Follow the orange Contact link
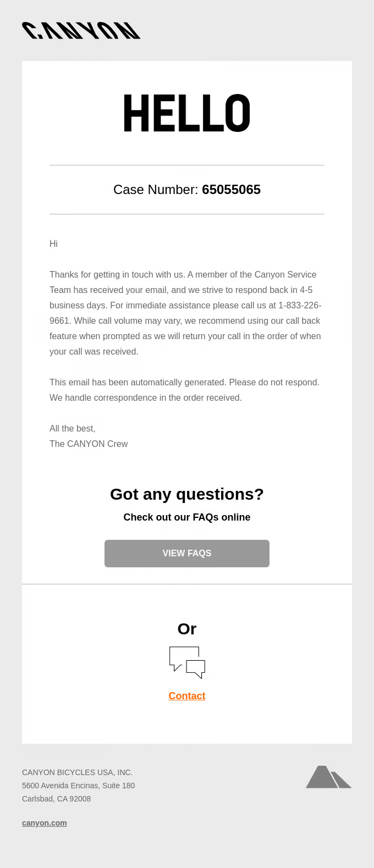Screen dimensions: 374x868 click(187, 696)
